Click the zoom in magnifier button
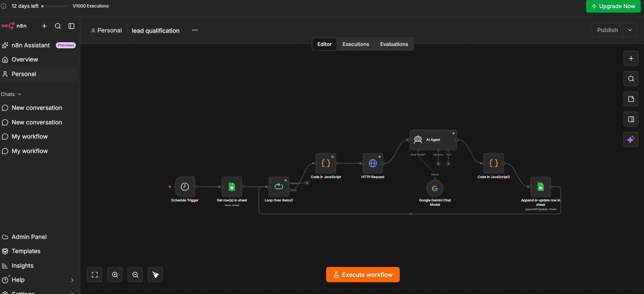Viewport: 644px width, 294px height. pos(115,275)
